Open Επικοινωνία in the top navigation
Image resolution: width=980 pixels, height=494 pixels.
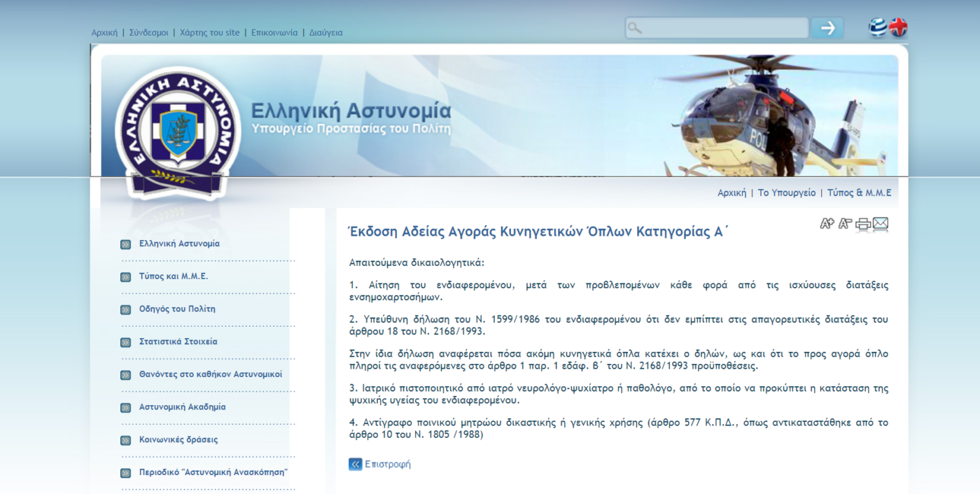pos(274,33)
